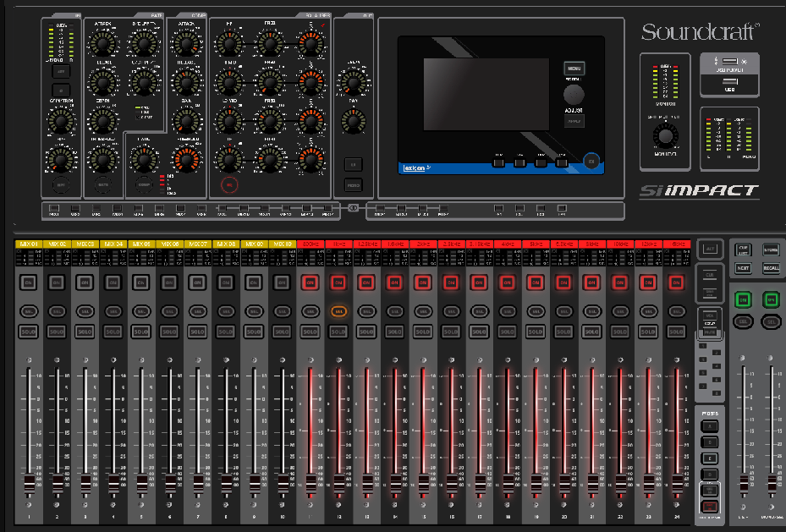Viewport: 786px width, 532px height.
Task: Click the link icon between bus button groups
Action: [354, 208]
